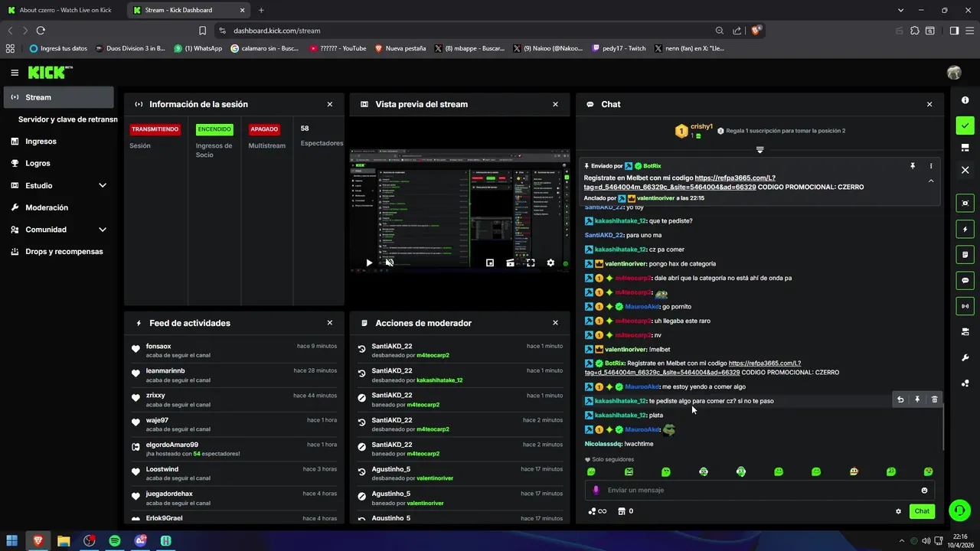The height and width of the screenshot is (551, 980).
Task: Reply to kakashihatake_12's hovered message
Action: (900, 399)
